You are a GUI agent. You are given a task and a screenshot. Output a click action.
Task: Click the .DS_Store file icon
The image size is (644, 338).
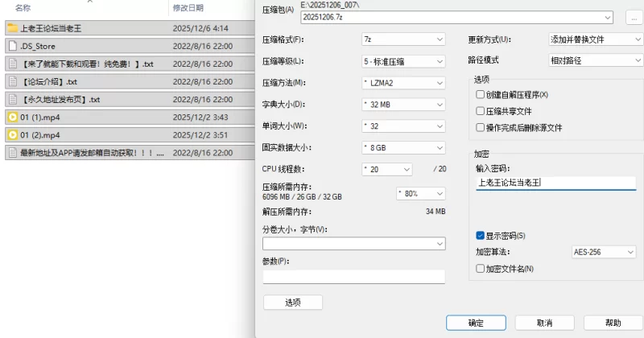(13, 46)
